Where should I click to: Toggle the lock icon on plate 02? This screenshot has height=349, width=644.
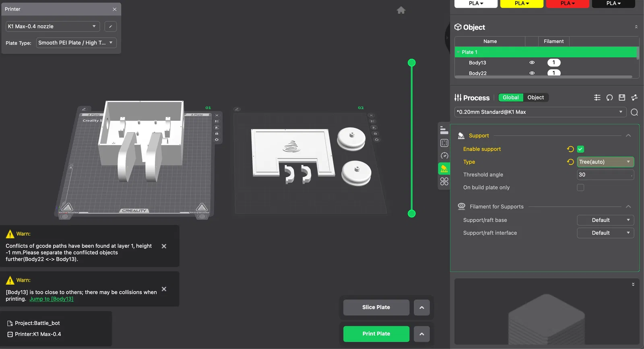[375, 133]
